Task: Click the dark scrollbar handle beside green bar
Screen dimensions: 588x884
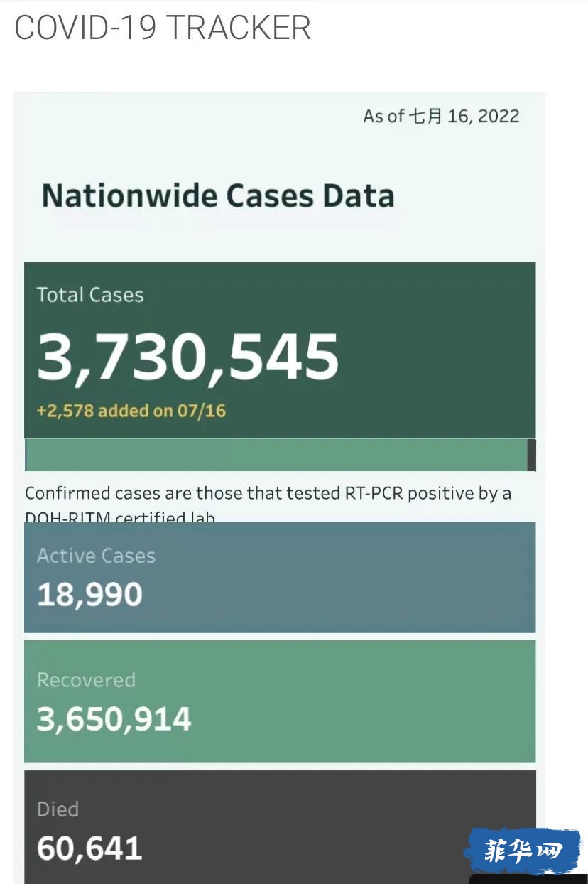Action: tap(532, 455)
